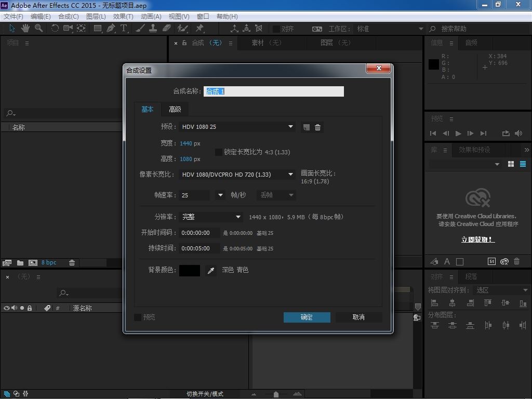This screenshot has width=532, height=399.
Task: Open the 将图层对齐到 选区 dropdown
Action: (x=501, y=290)
